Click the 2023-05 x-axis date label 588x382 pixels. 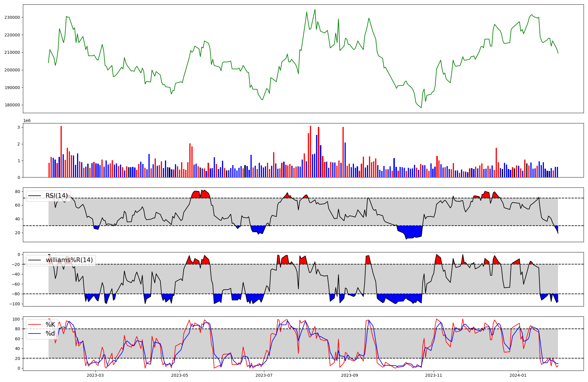[x=180, y=375]
